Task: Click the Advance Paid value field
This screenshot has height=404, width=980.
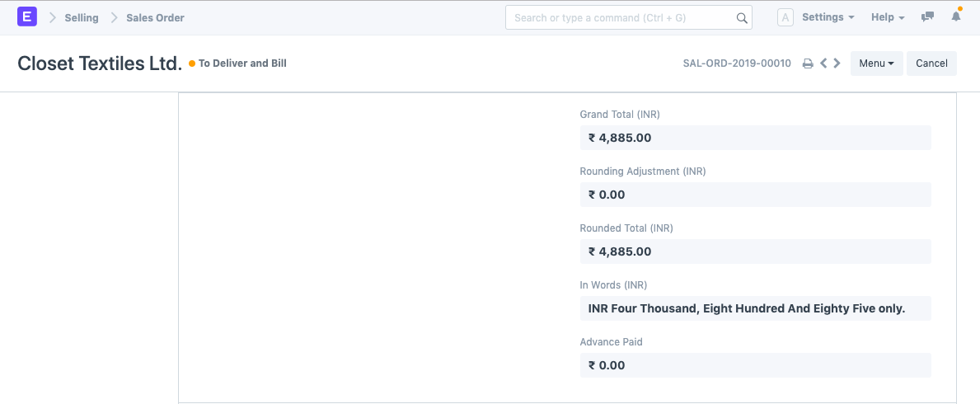Action: (755, 365)
